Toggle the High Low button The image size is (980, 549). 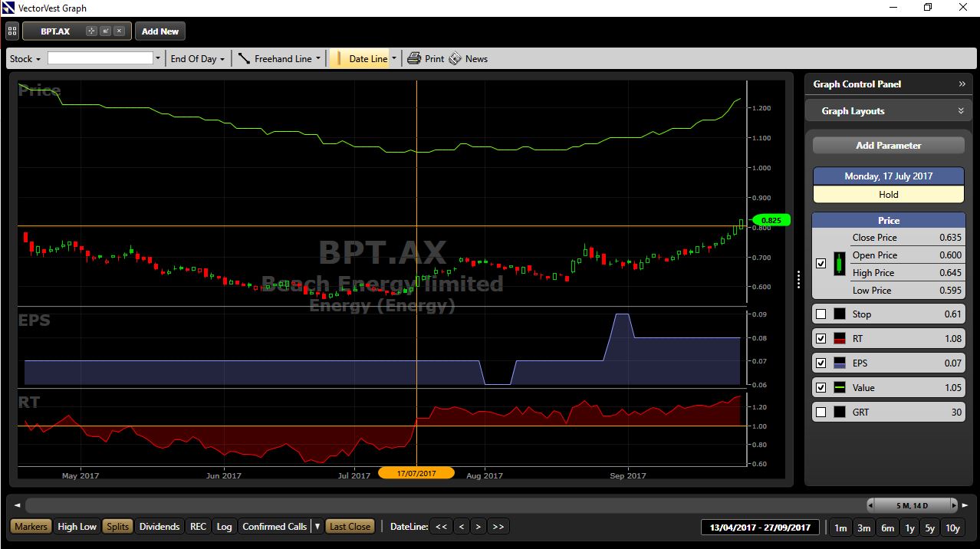[x=77, y=527]
